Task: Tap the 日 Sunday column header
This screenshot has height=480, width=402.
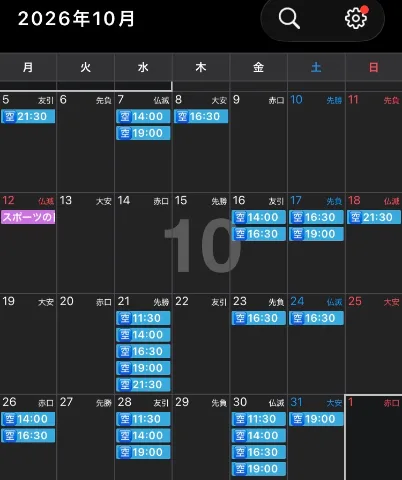Action: (374, 68)
